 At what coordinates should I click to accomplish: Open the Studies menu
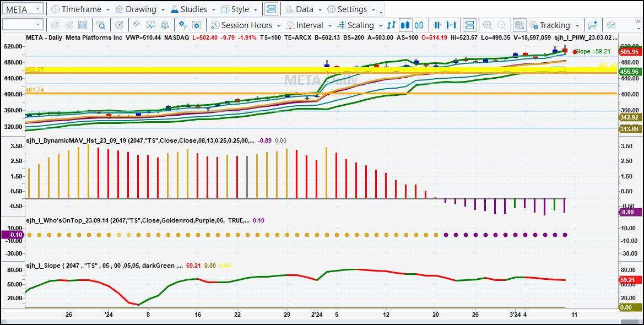[x=193, y=9]
